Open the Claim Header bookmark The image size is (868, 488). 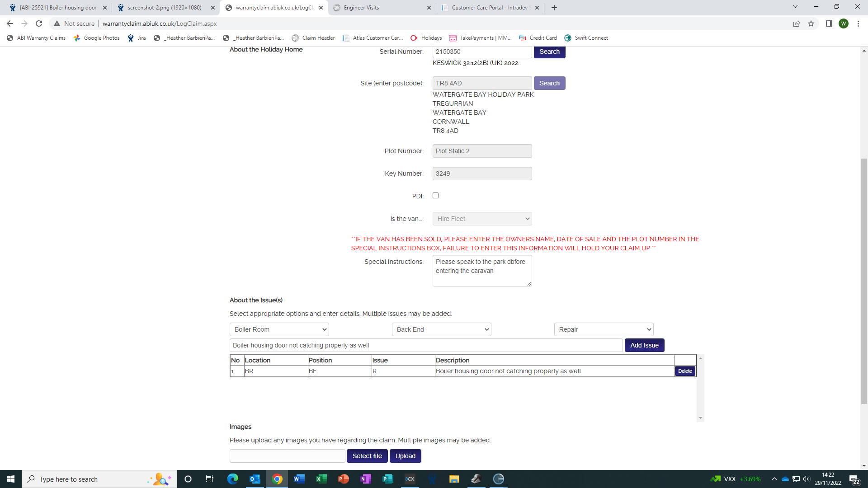point(313,38)
